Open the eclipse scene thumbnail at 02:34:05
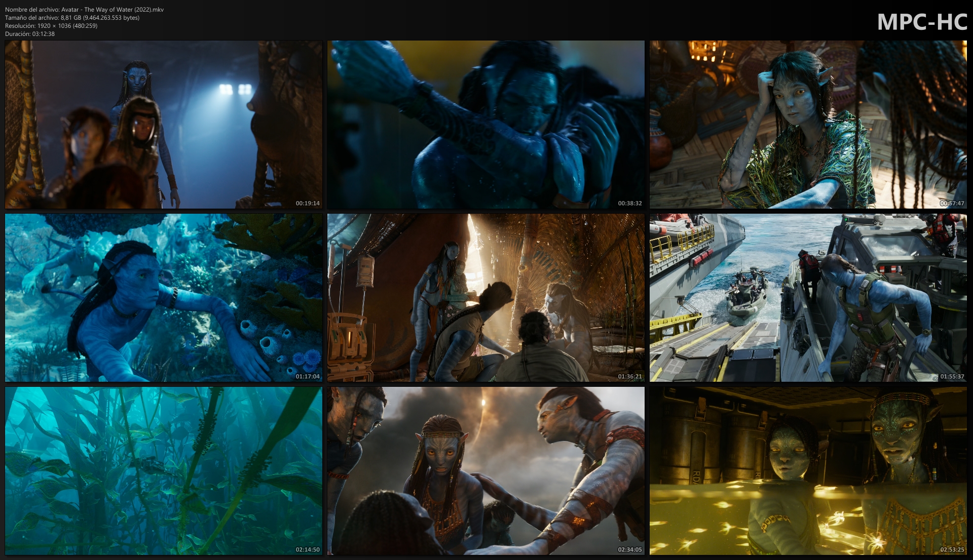Screen dimensions: 973x560 click(x=485, y=470)
